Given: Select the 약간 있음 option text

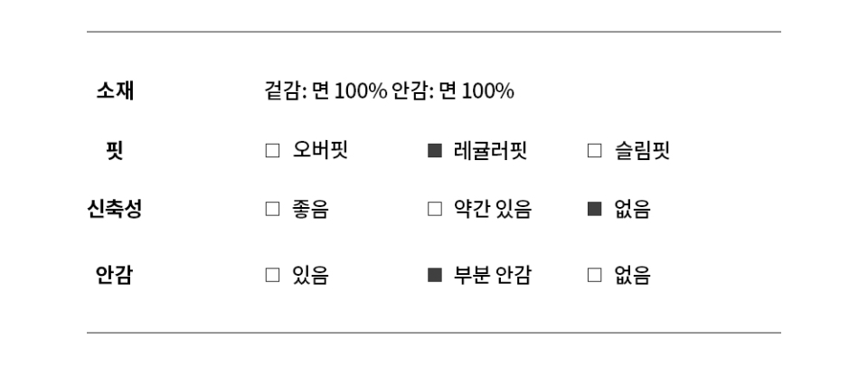Looking at the screenshot, I should point(493,210).
